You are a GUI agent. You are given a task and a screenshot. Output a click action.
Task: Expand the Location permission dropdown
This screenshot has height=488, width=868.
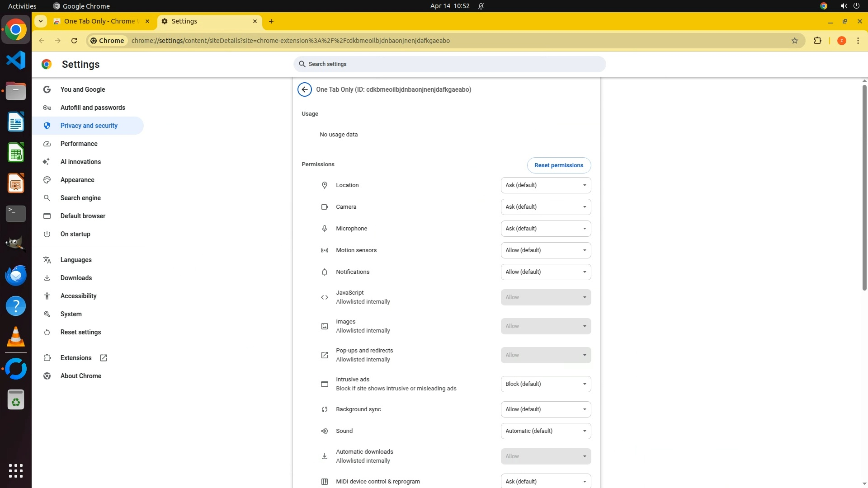click(546, 185)
